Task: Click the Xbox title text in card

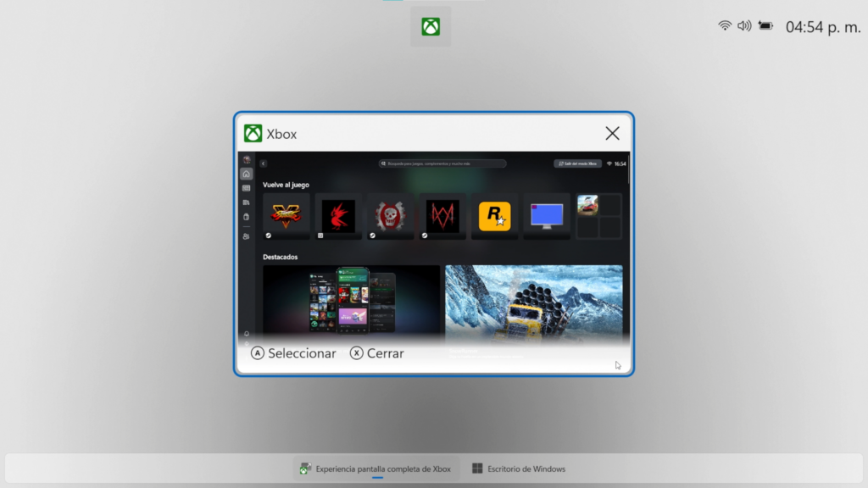Action: click(281, 134)
